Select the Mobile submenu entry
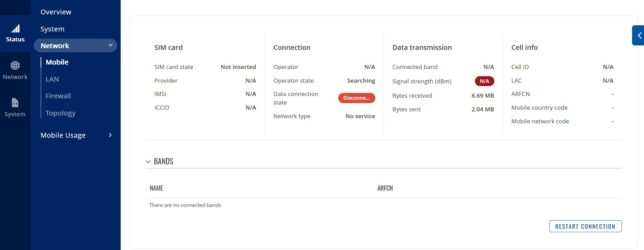Image resolution: width=644 pixels, height=250 pixels. [x=57, y=62]
